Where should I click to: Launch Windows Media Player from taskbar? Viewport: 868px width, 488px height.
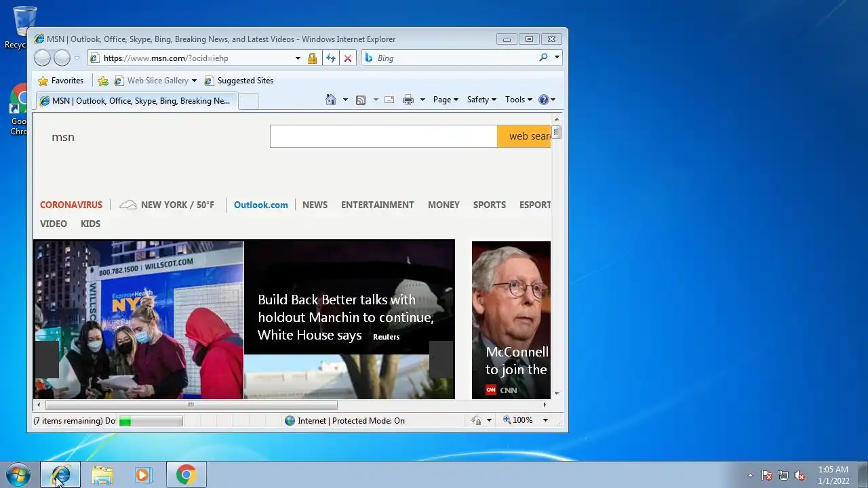click(143, 475)
